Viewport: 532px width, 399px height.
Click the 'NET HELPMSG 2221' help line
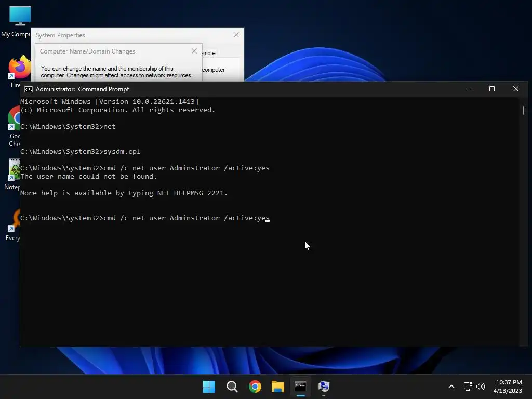(x=124, y=193)
